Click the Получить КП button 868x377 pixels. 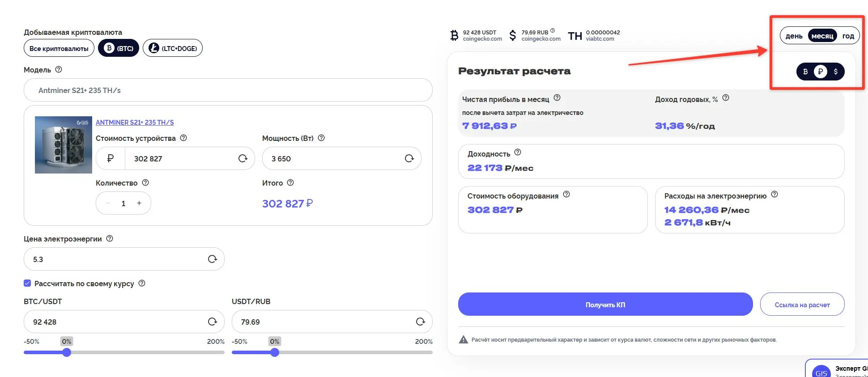(x=605, y=305)
